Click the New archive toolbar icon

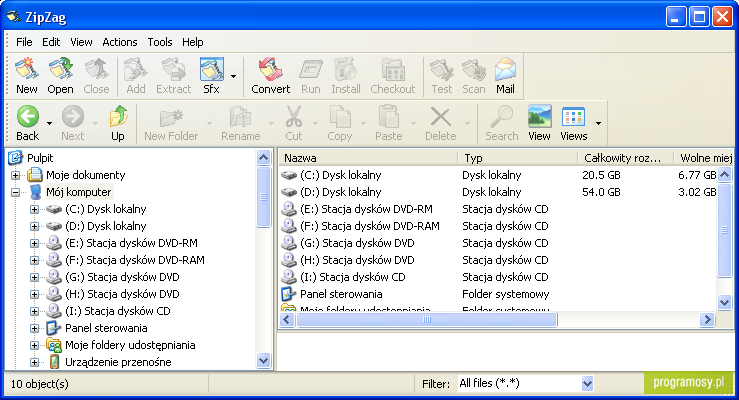(x=26, y=70)
